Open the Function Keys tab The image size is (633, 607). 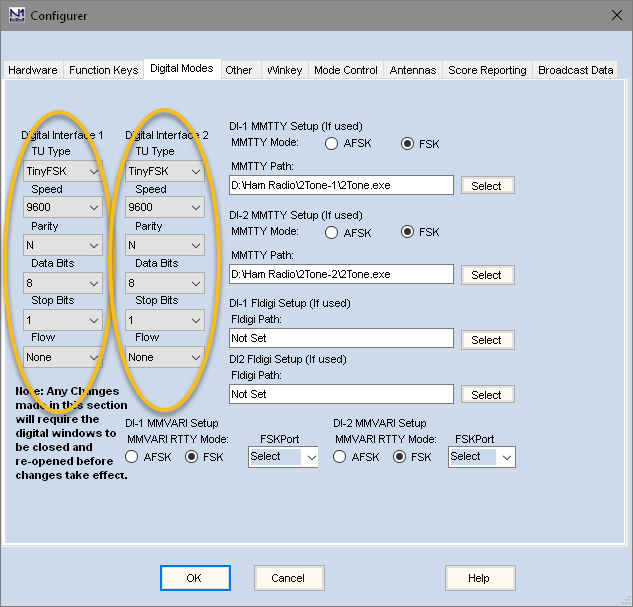103,70
